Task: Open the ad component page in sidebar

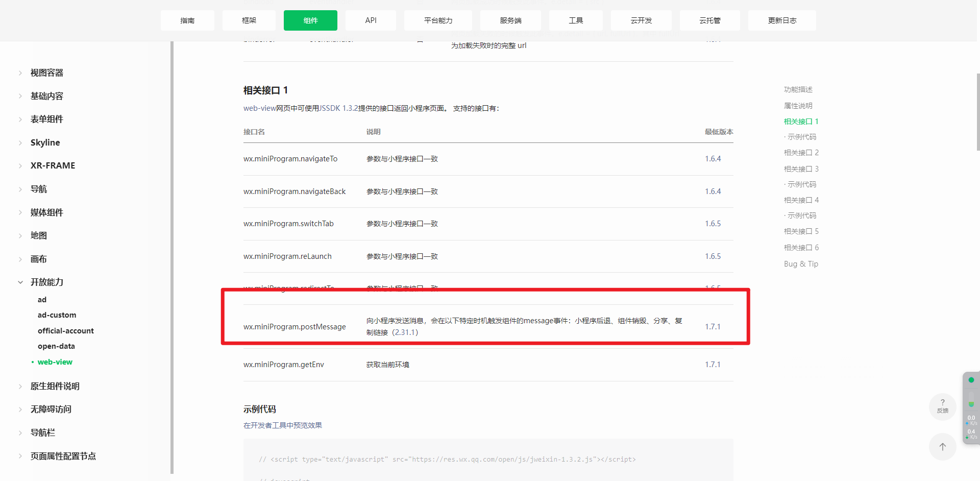Action: coord(42,300)
